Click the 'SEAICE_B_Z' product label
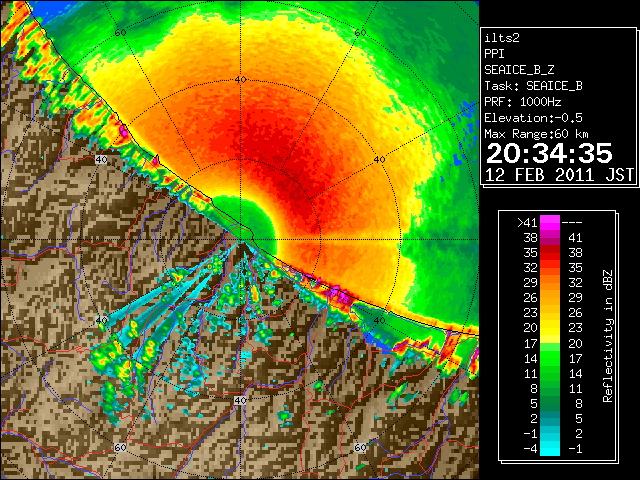Viewport: 640px width, 480px height. point(519,70)
